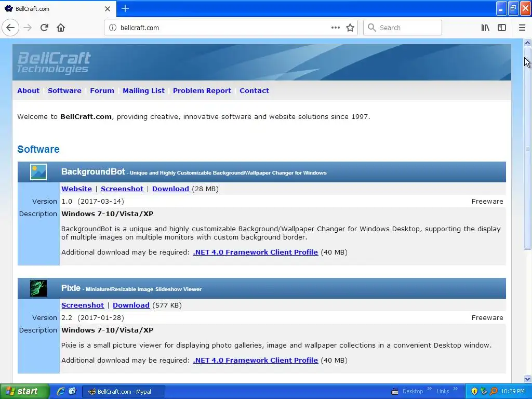The image size is (532, 399).
Task: Open the Mailing List page
Action: 143,90
